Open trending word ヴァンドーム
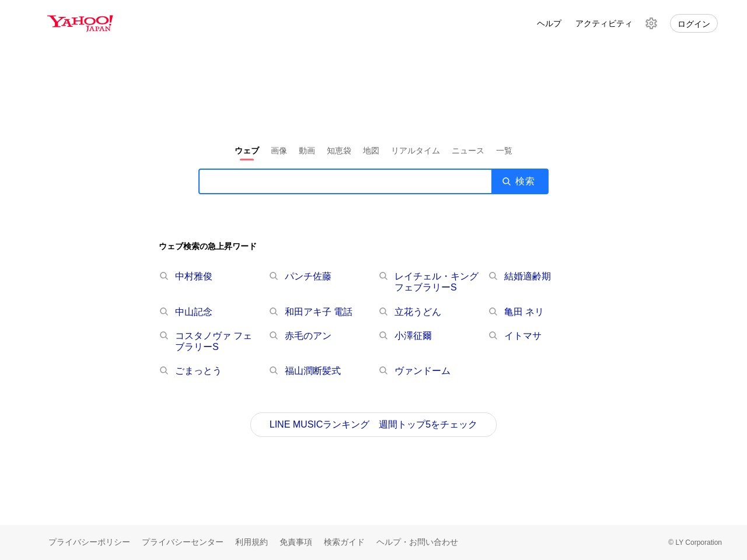 click(x=423, y=371)
